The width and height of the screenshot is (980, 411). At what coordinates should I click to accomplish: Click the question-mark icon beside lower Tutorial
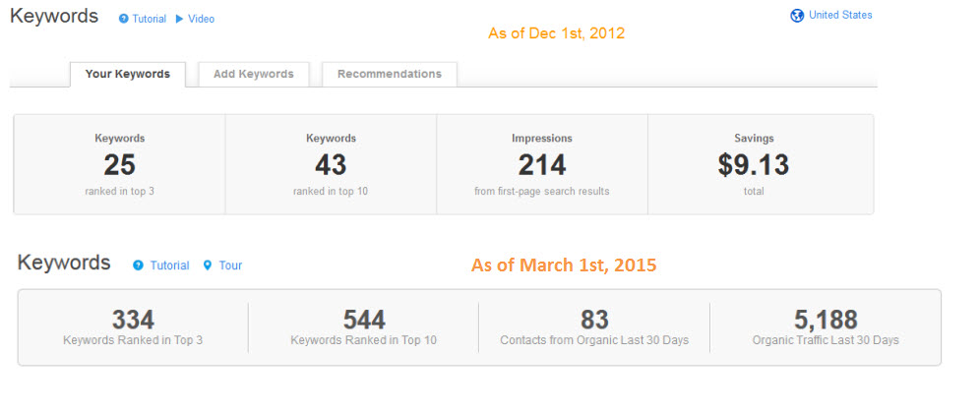click(x=138, y=265)
